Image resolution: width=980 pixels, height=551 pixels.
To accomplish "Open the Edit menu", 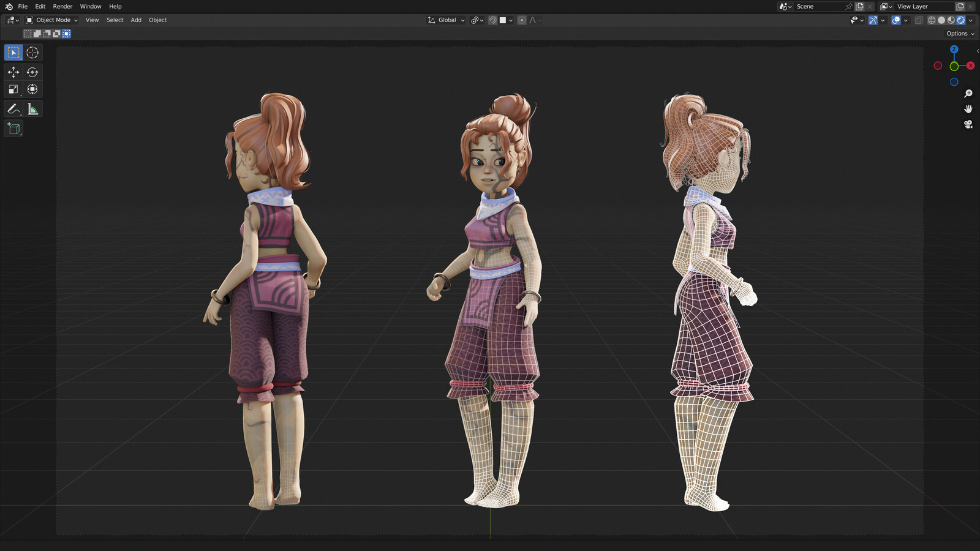I will pyautogui.click(x=40, y=6).
